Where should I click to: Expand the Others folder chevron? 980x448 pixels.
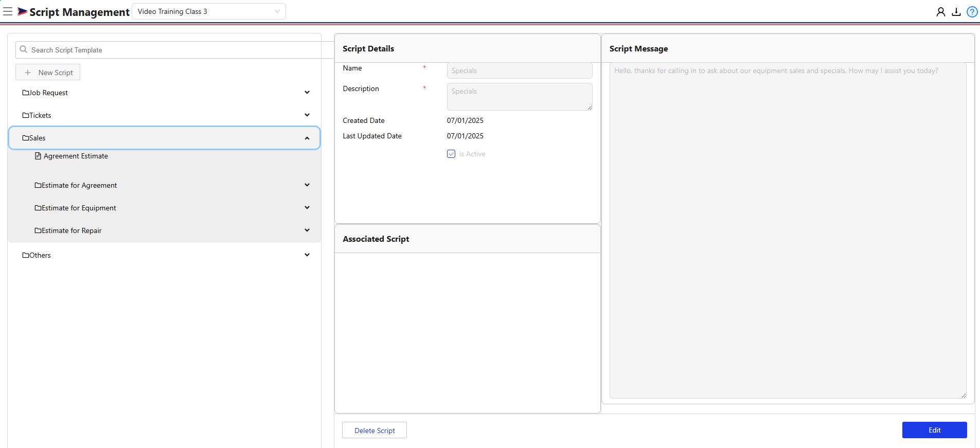[307, 255]
